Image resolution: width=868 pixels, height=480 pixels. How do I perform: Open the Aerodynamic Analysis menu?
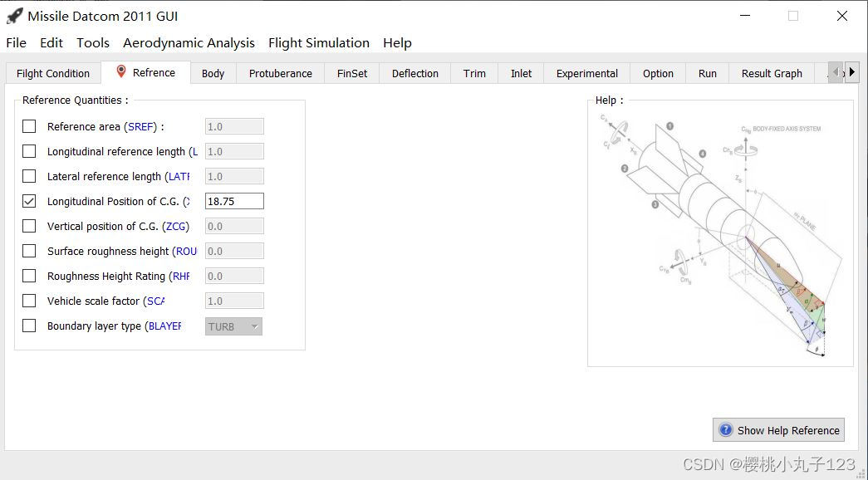pyautogui.click(x=189, y=42)
